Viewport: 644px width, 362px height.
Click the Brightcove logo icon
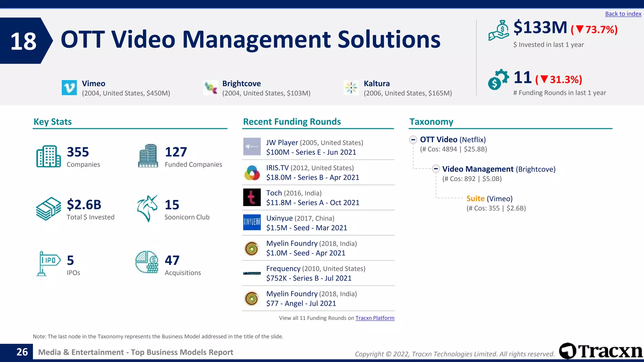click(x=210, y=88)
